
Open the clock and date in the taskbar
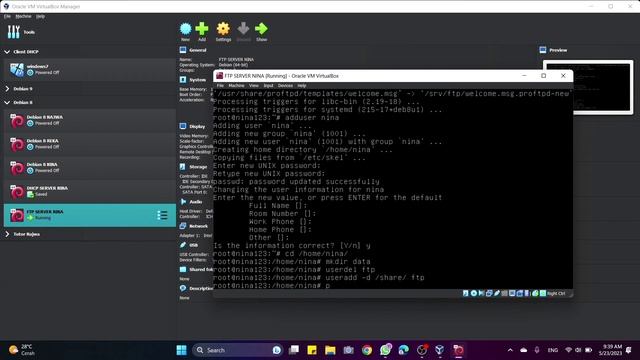tap(610, 350)
